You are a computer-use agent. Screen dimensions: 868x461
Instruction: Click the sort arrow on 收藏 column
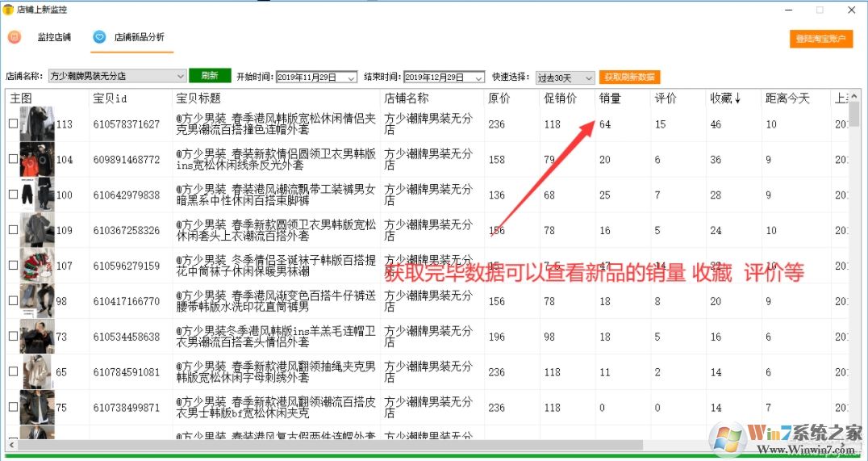click(737, 98)
